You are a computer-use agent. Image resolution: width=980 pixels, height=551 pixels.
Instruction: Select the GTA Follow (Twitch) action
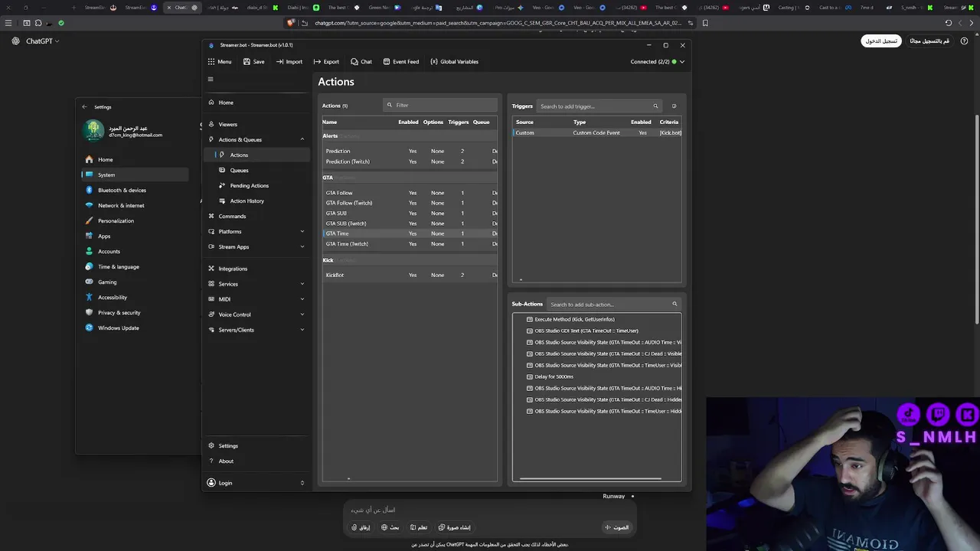click(410, 203)
